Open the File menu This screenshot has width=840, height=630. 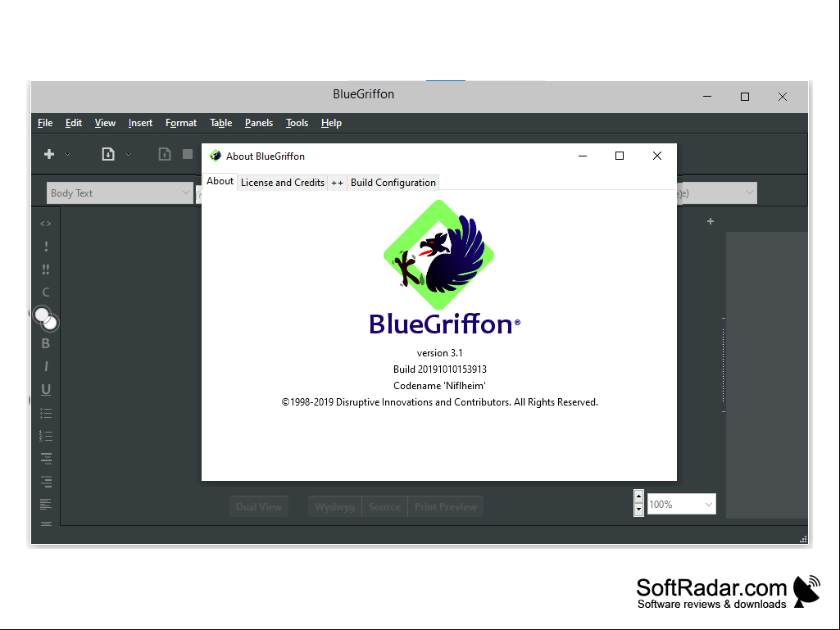(x=45, y=123)
